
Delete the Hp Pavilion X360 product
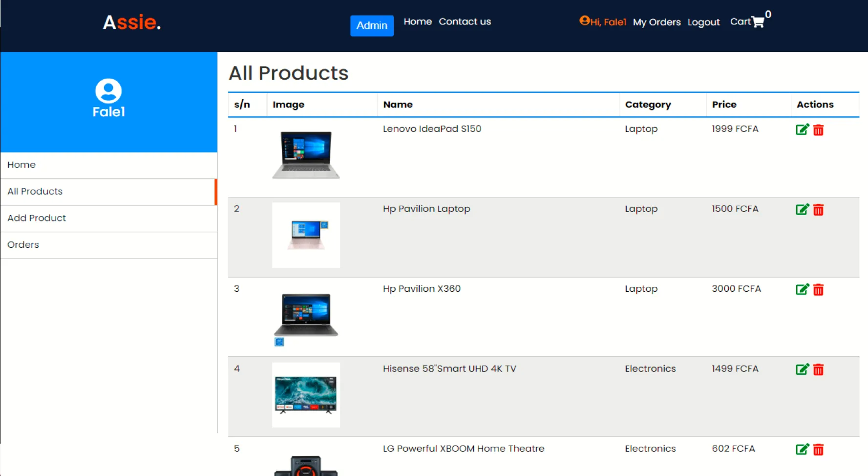coord(819,290)
